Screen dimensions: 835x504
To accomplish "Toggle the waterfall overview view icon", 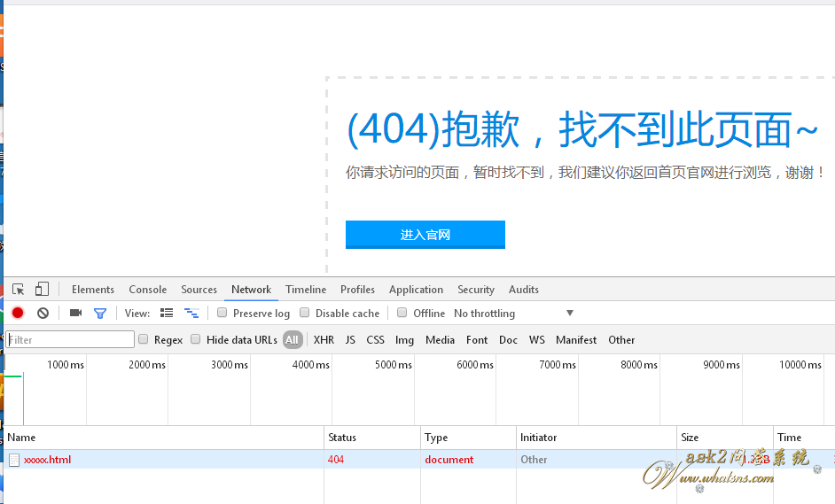I will [191, 313].
